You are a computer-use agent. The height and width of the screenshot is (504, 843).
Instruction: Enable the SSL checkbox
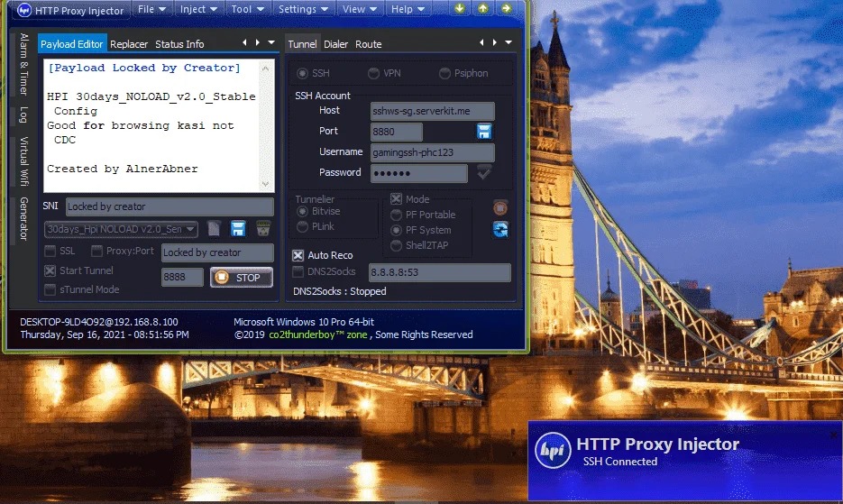pyautogui.click(x=50, y=252)
